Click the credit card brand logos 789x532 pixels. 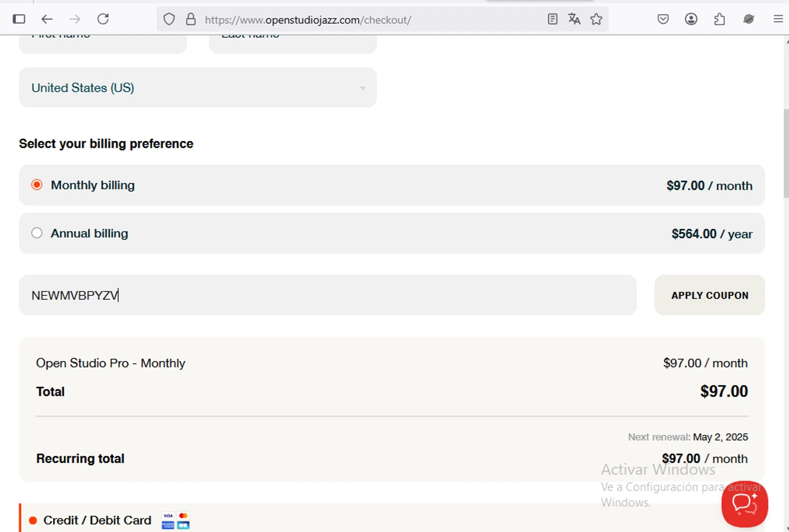click(x=176, y=520)
